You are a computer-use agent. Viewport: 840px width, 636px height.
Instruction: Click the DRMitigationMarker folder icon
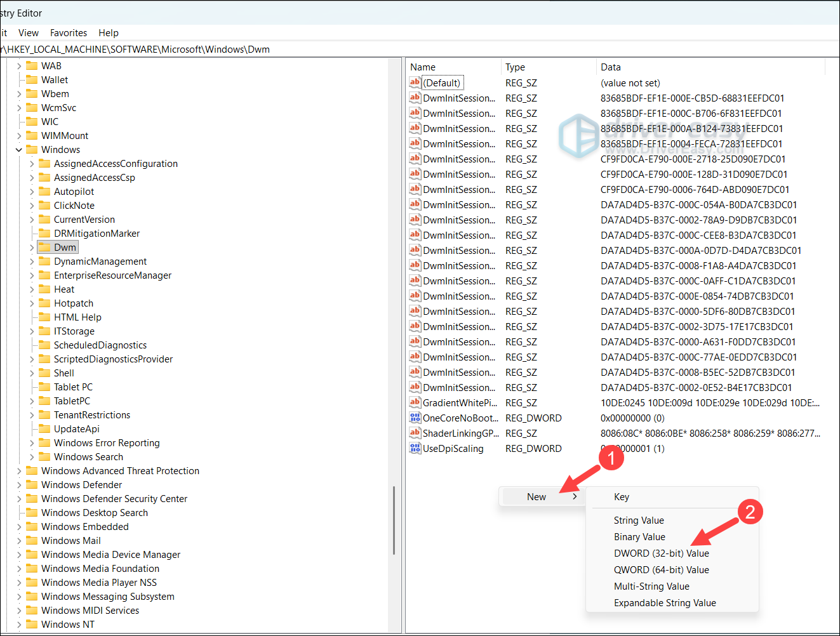(44, 233)
